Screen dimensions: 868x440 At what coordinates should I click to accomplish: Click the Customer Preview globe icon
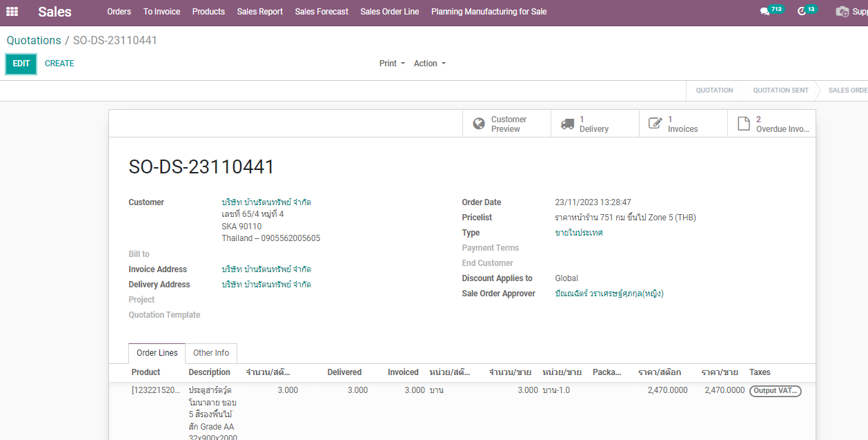pos(479,124)
